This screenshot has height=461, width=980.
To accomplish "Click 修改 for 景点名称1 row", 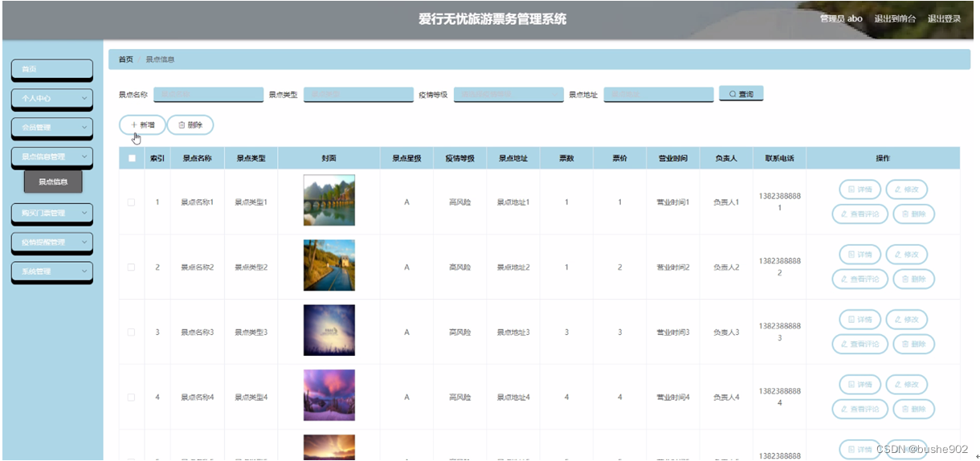I will [907, 190].
